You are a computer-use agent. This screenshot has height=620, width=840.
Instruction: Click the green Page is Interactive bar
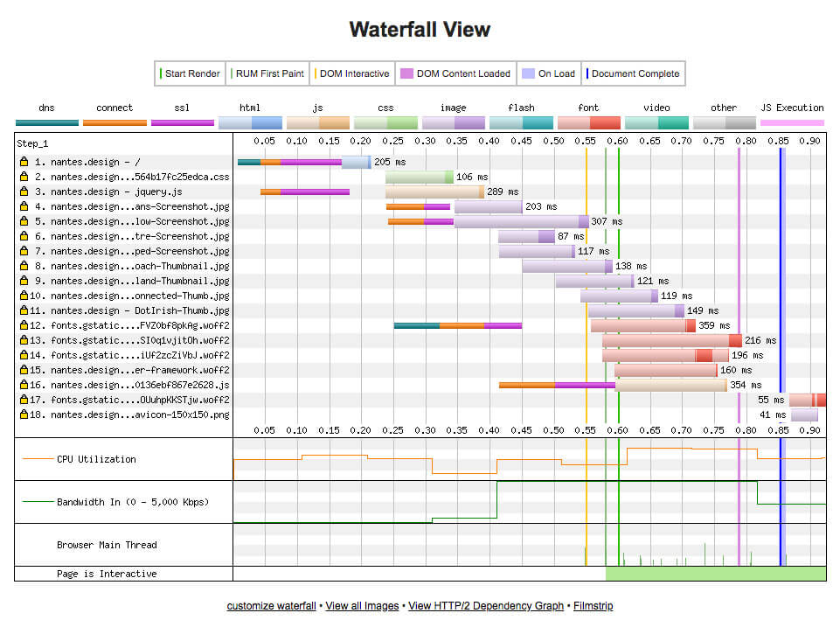716,574
